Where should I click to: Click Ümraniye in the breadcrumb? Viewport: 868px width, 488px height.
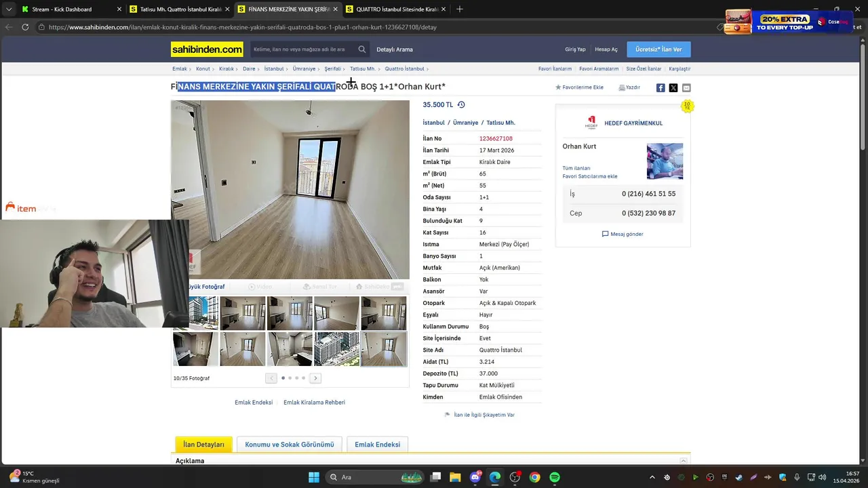304,69
